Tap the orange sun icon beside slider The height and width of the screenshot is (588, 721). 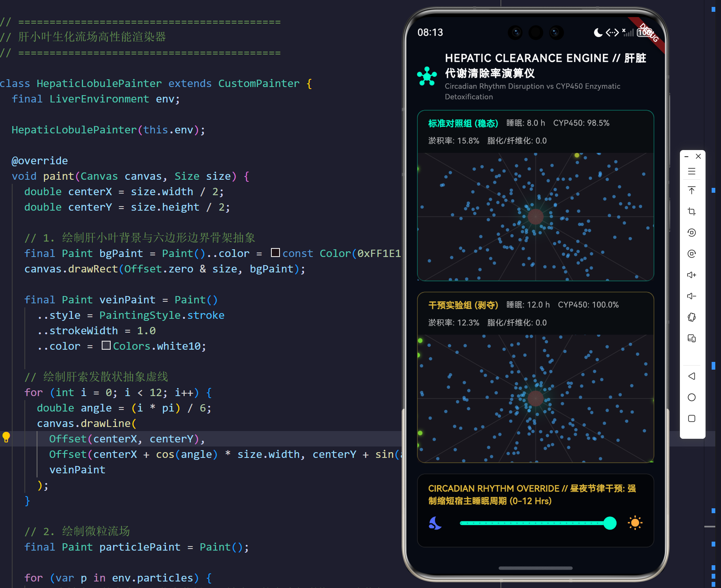click(635, 523)
